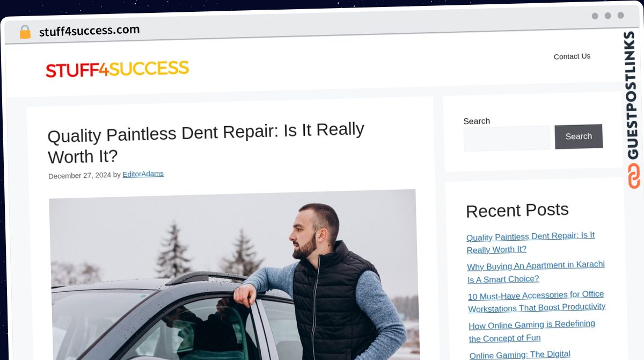Open recent post about Paintless Dent Repair

(530, 242)
